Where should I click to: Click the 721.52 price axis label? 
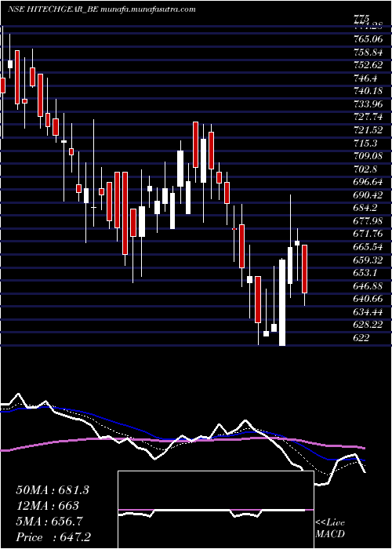[368, 130]
